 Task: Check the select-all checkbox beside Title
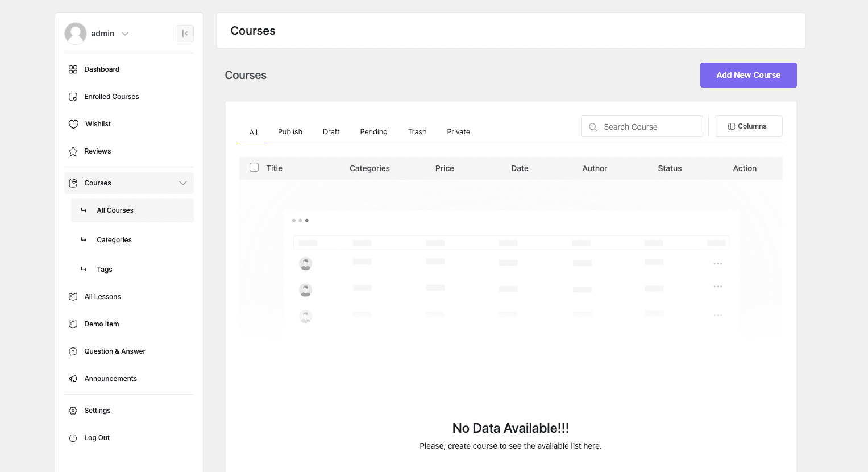[x=254, y=168]
